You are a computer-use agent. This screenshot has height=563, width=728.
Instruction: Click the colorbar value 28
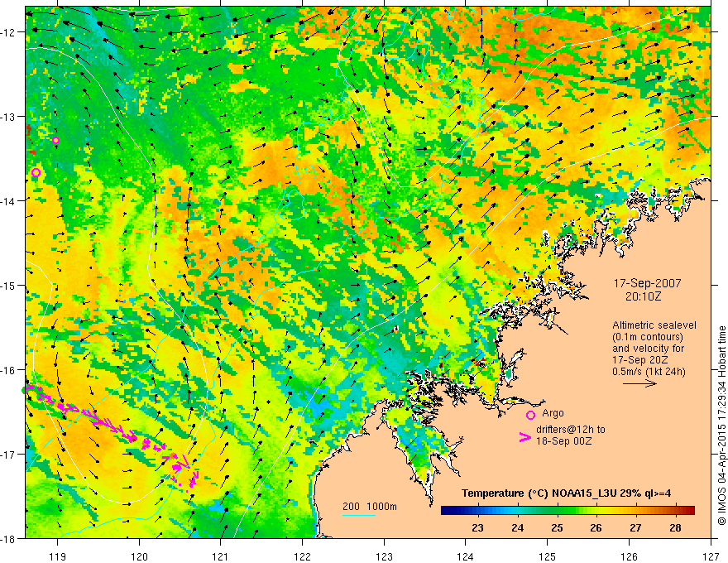click(x=675, y=527)
